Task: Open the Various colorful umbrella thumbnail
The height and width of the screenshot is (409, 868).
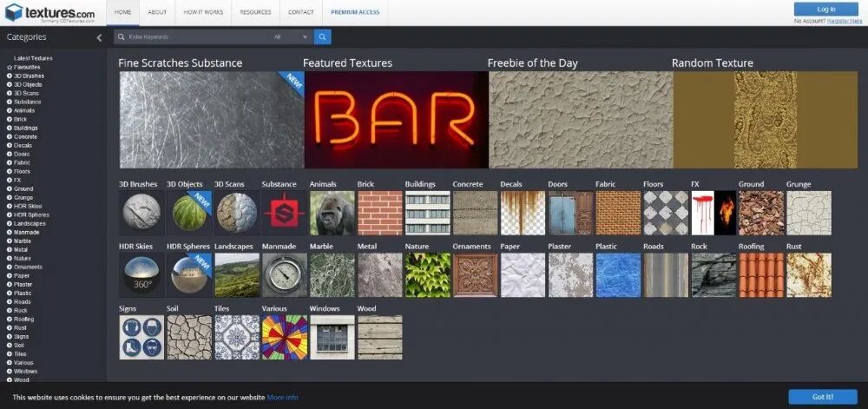Action: 285,338
